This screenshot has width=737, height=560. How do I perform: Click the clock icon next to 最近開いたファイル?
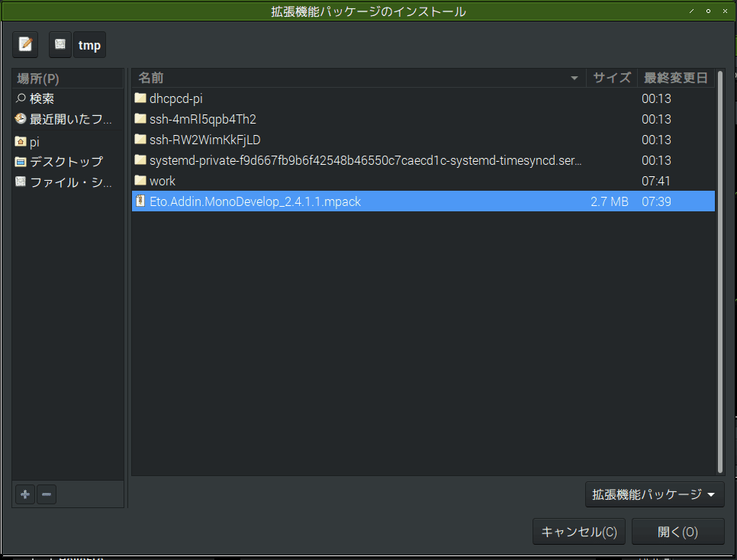click(19, 118)
